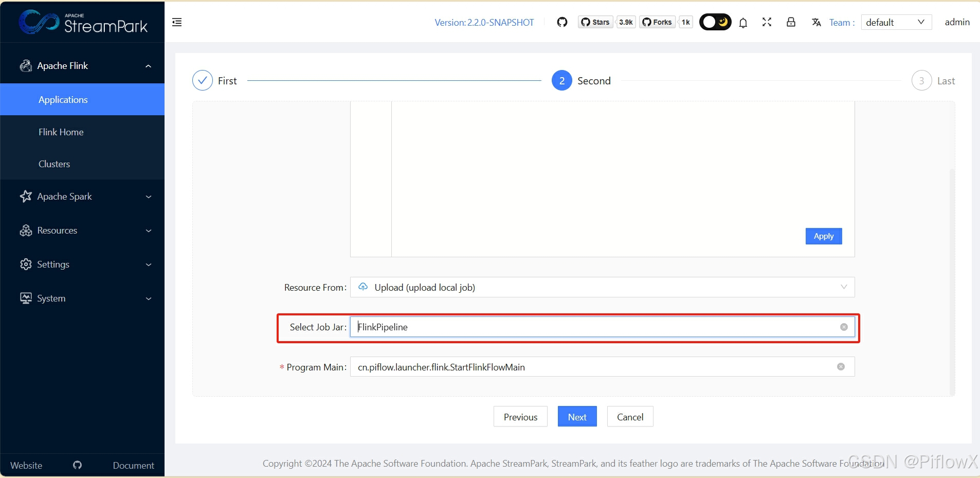Click the Resources blocks icon

click(x=26, y=231)
